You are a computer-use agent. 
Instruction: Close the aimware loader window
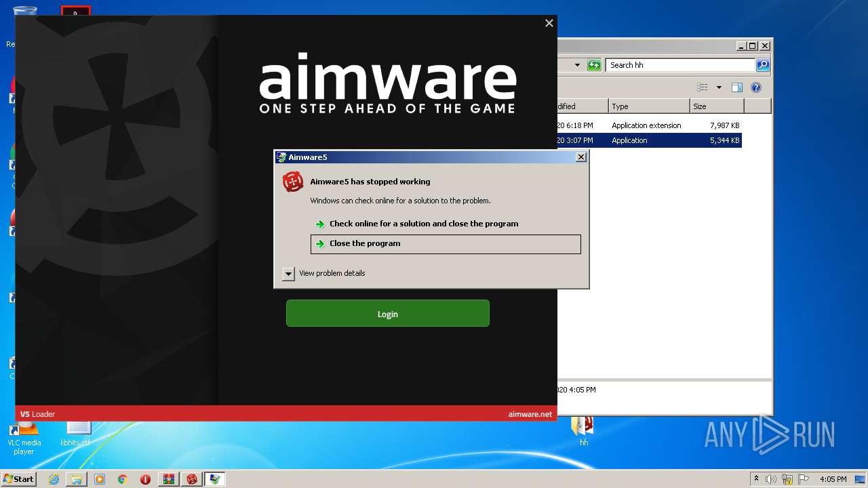pyautogui.click(x=549, y=23)
